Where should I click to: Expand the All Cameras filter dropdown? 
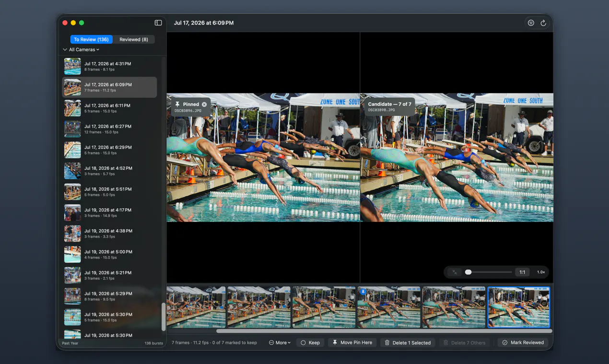(84, 50)
